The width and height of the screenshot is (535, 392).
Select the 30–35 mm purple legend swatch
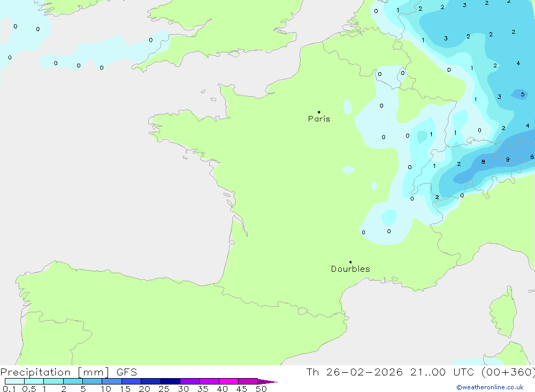coord(190,381)
